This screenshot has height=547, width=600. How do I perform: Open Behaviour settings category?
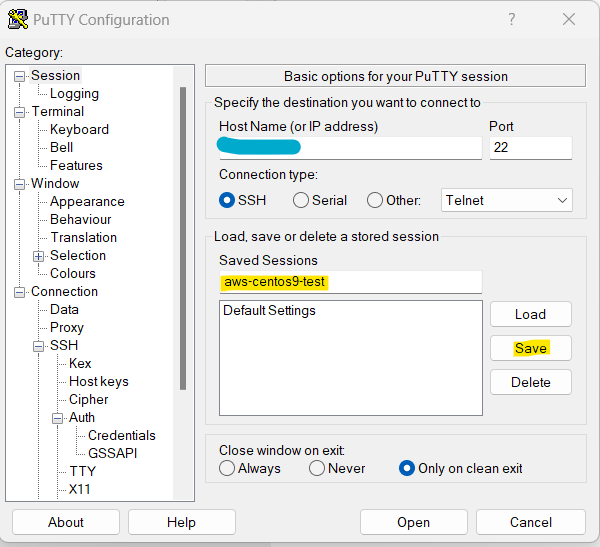[81, 219]
